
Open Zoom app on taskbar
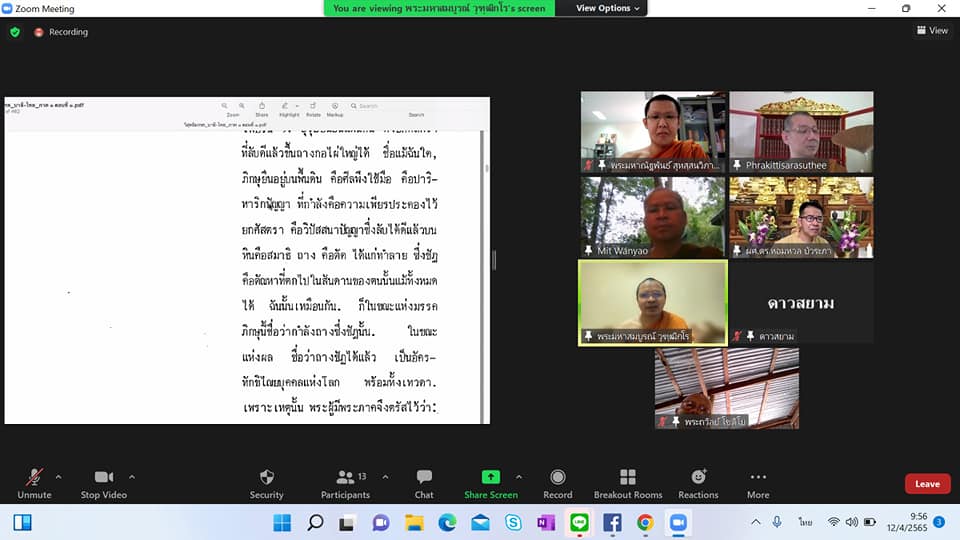point(678,523)
